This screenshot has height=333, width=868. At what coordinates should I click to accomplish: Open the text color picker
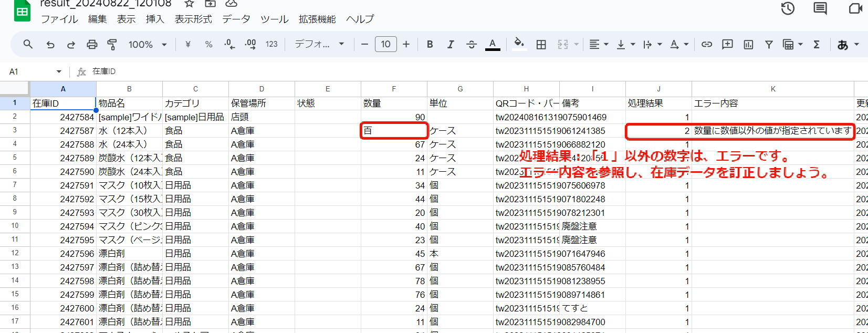point(493,45)
